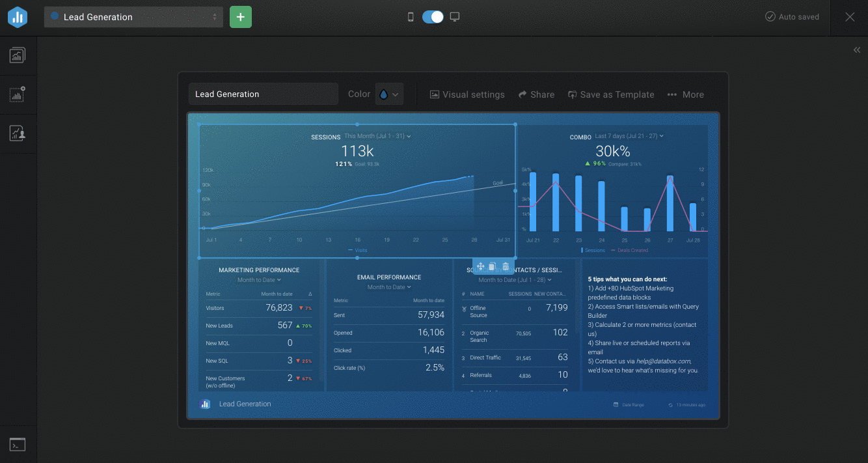
Task: Open the console panel icon at bottom-left
Action: click(x=18, y=445)
